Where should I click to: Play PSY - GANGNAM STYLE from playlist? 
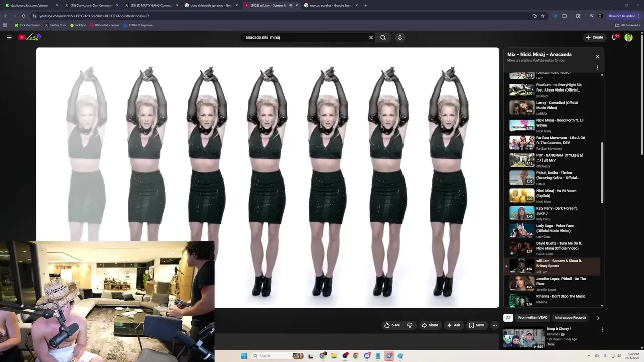coord(551,160)
